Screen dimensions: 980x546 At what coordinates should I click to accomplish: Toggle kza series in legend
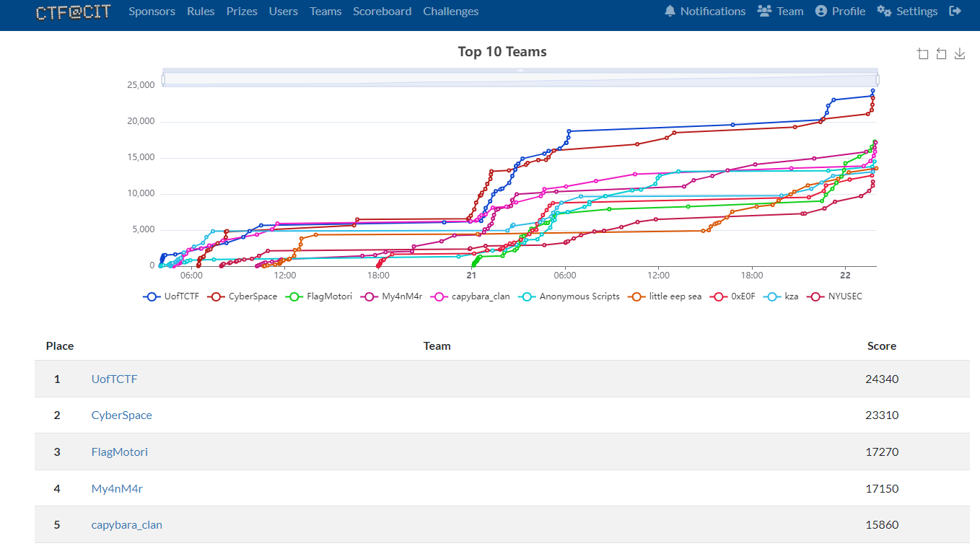(x=782, y=296)
